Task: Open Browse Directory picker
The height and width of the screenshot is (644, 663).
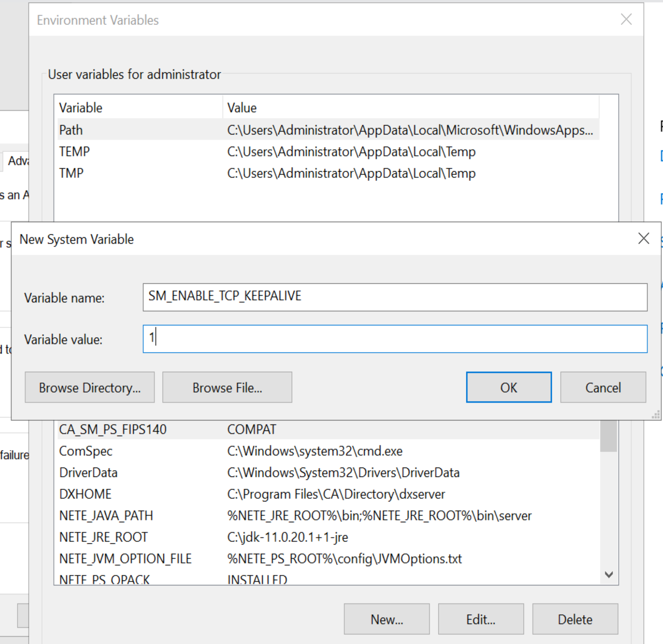Action: 90,387
